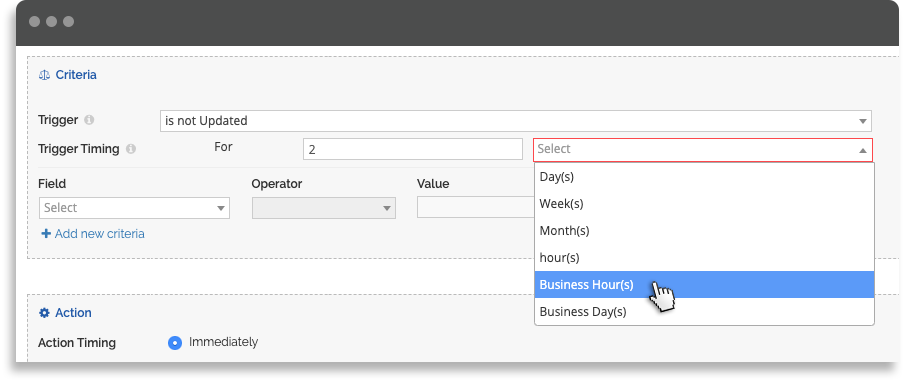Click the Value column label

(x=433, y=184)
